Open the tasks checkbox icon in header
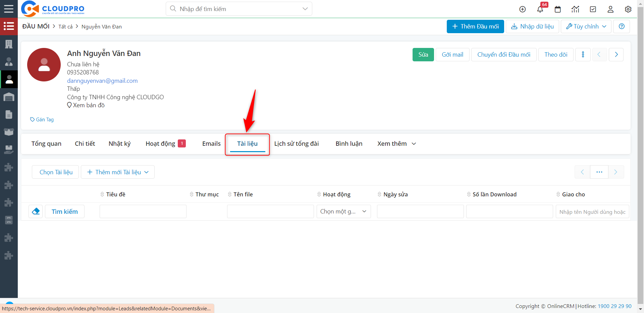 pyautogui.click(x=593, y=9)
